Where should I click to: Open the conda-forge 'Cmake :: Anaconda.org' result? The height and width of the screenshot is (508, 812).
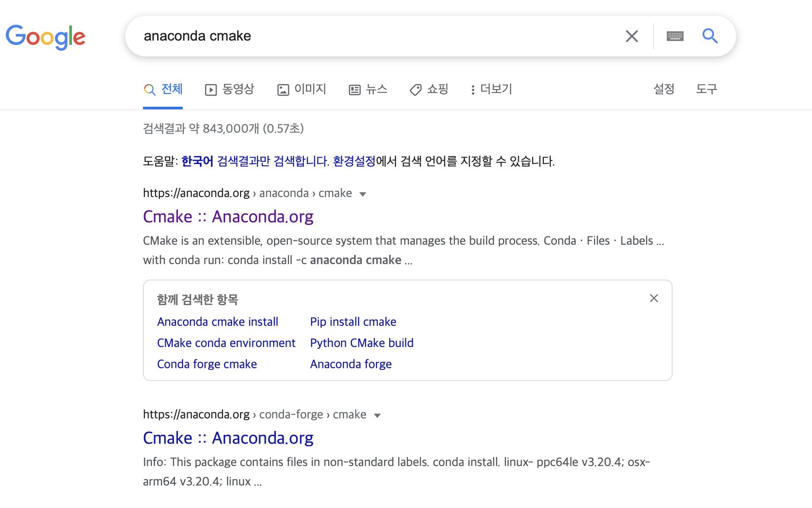(228, 438)
